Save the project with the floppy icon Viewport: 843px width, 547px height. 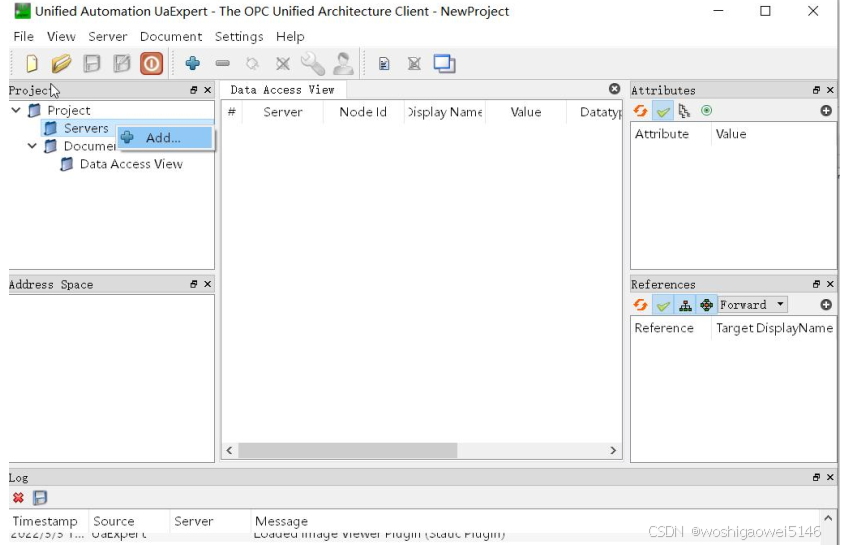click(92, 63)
